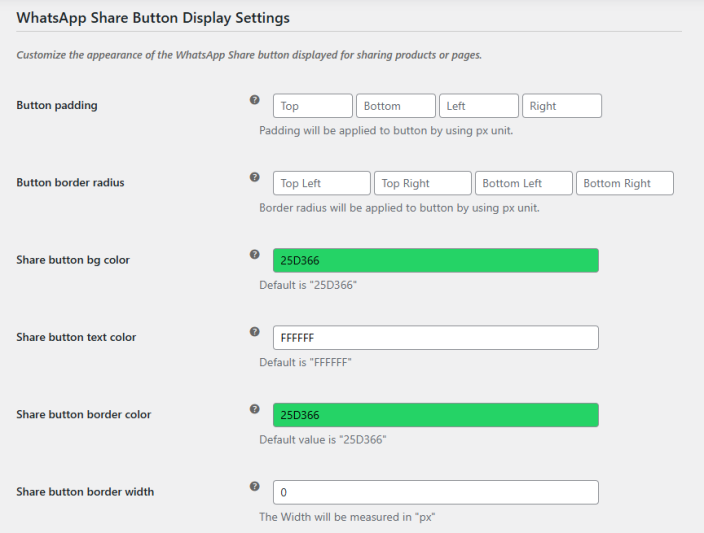Click the 'Default is "FFFFFF"' hint
The width and height of the screenshot is (704, 533).
pyautogui.click(x=305, y=362)
